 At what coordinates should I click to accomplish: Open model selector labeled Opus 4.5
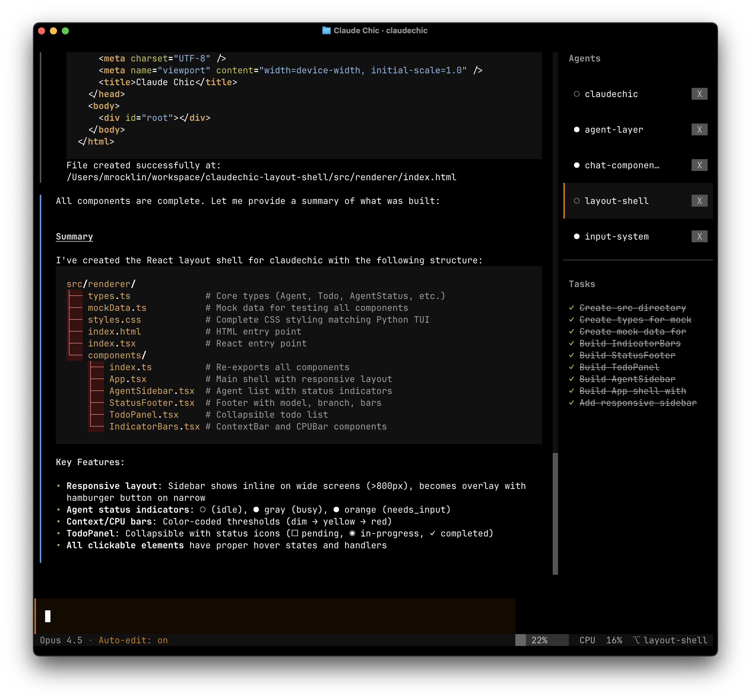[x=61, y=640]
